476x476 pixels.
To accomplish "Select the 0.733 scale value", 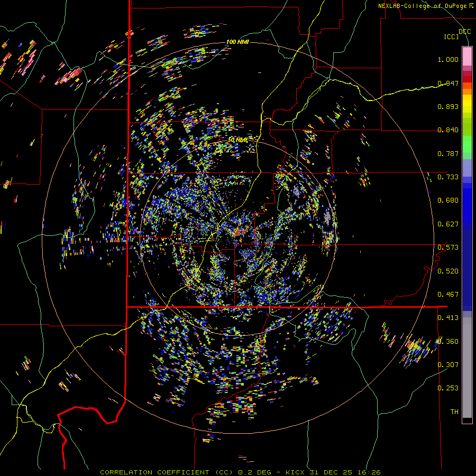I will pos(448,177).
